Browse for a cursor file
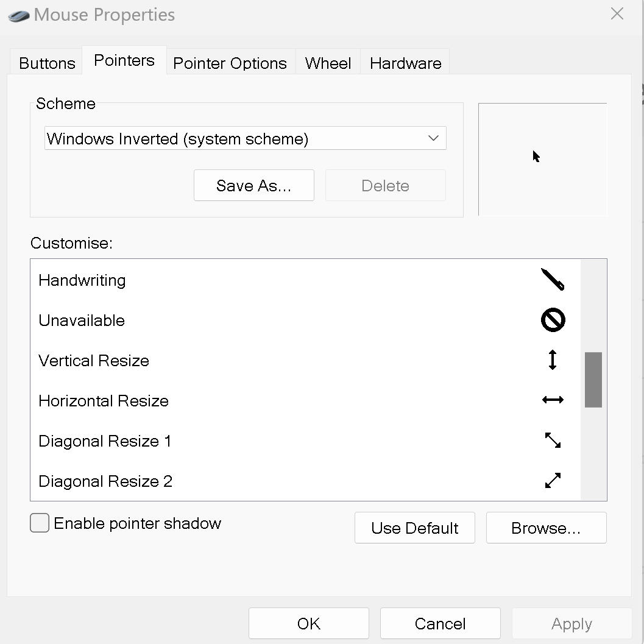The height and width of the screenshot is (644, 644). pos(547,528)
